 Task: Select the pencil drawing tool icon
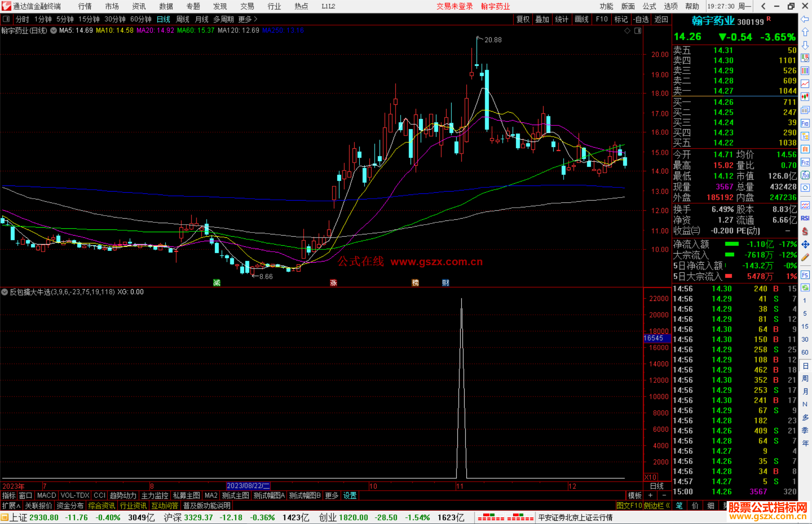805,258
